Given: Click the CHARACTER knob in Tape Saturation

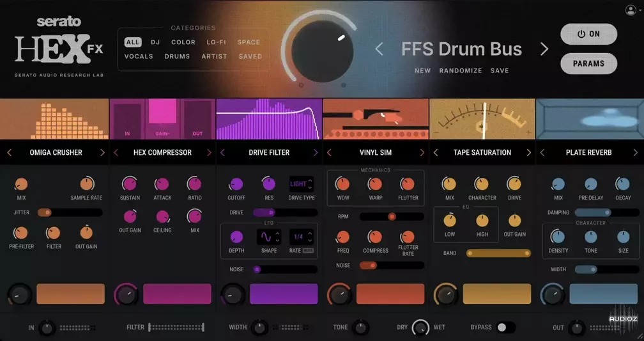Looking at the screenshot, I should tap(482, 184).
